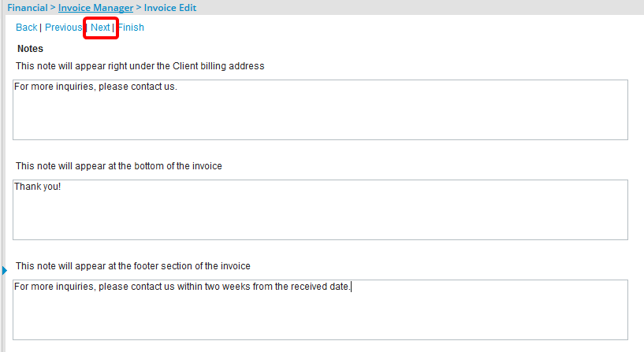Expand the side panel with blue arrow
Screen dimensions: 644x352
click(x=4, y=270)
